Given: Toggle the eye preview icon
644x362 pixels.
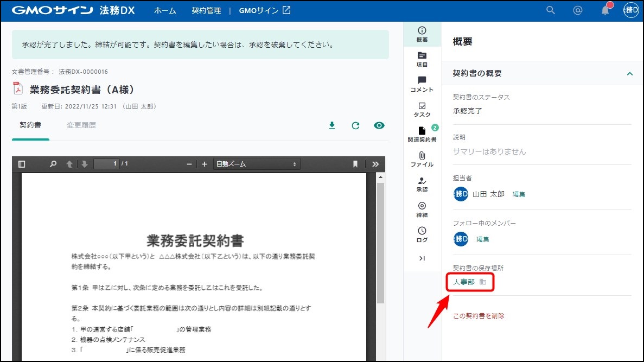Looking at the screenshot, I should click(379, 125).
